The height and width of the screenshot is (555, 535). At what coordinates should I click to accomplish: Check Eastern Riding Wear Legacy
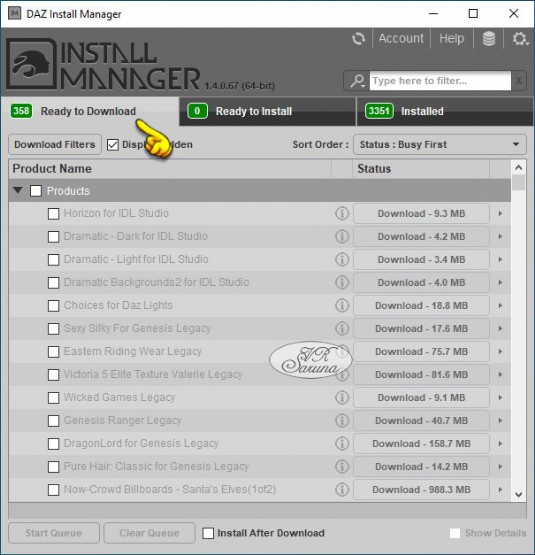click(53, 352)
